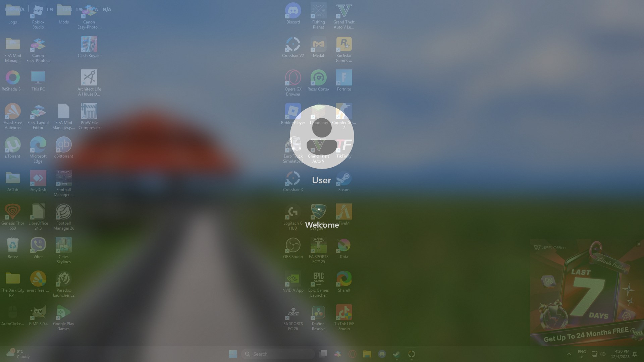The width and height of the screenshot is (644, 362).
Task: Click the NVIDIA App shortcut
Action: (293, 279)
